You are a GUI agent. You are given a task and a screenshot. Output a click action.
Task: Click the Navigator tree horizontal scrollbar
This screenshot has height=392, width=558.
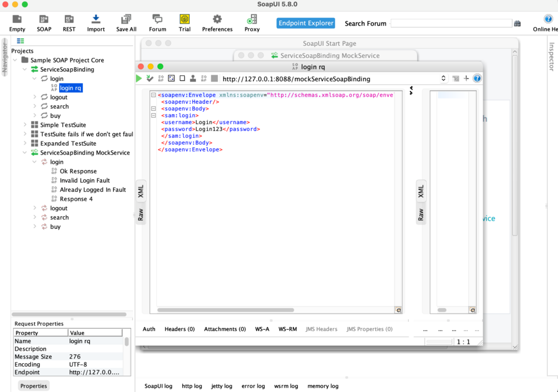pyautogui.click(x=69, y=314)
